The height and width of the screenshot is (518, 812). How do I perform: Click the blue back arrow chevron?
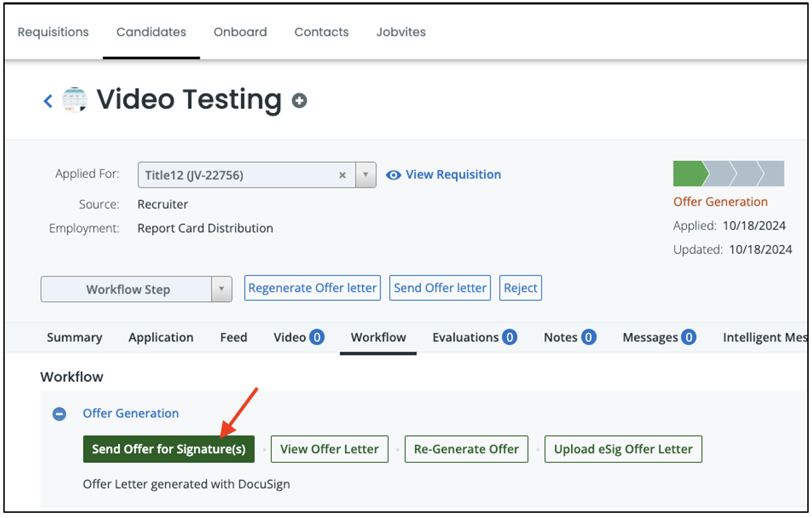pos(48,101)
